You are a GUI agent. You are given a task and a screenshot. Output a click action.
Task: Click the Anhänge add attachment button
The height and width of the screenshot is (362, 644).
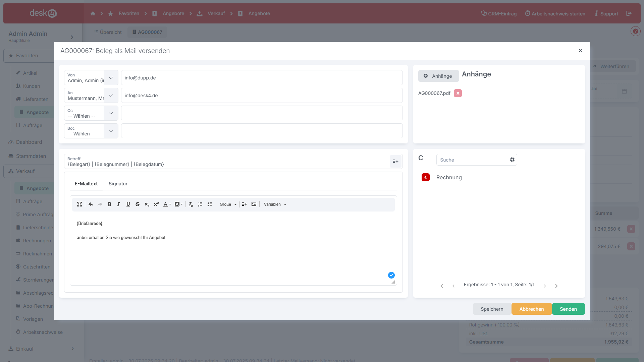coord(438,76)
